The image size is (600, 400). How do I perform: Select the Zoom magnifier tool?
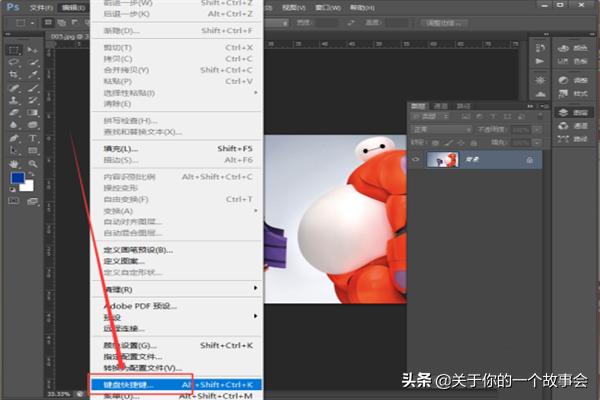33,163
